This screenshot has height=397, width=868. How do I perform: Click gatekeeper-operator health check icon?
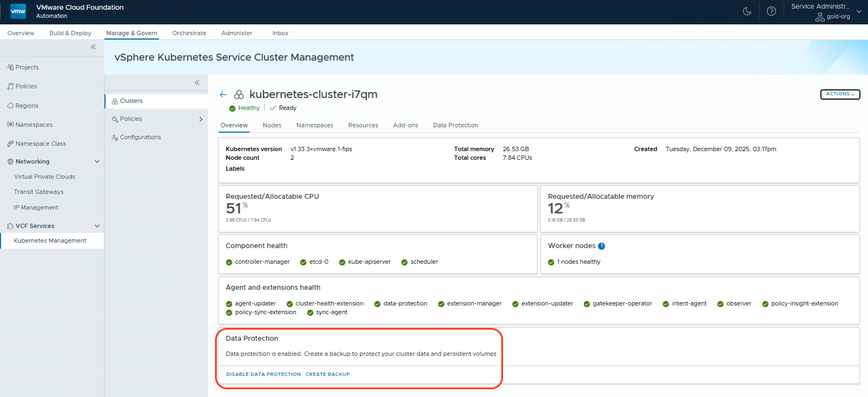[587, 304]
